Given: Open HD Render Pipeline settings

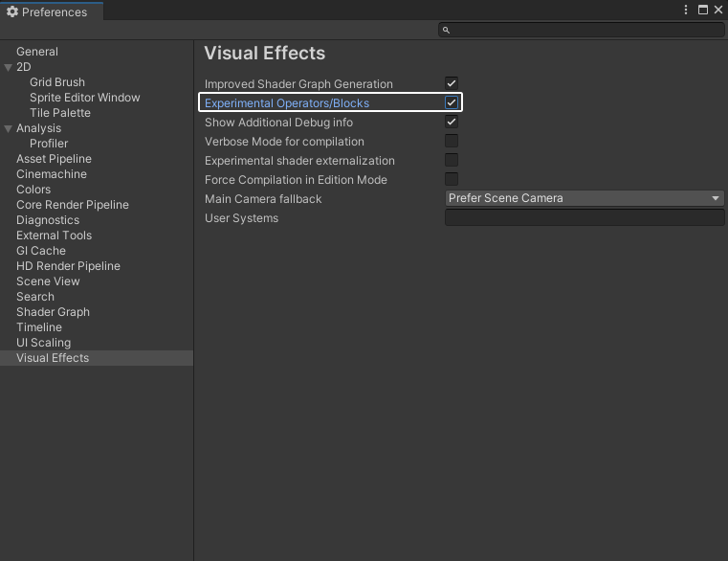Looking at the screenshot, I should [x=68, y=266].
